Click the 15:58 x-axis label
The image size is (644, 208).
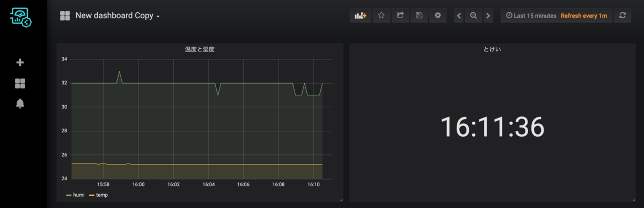[x=104, y=184]
